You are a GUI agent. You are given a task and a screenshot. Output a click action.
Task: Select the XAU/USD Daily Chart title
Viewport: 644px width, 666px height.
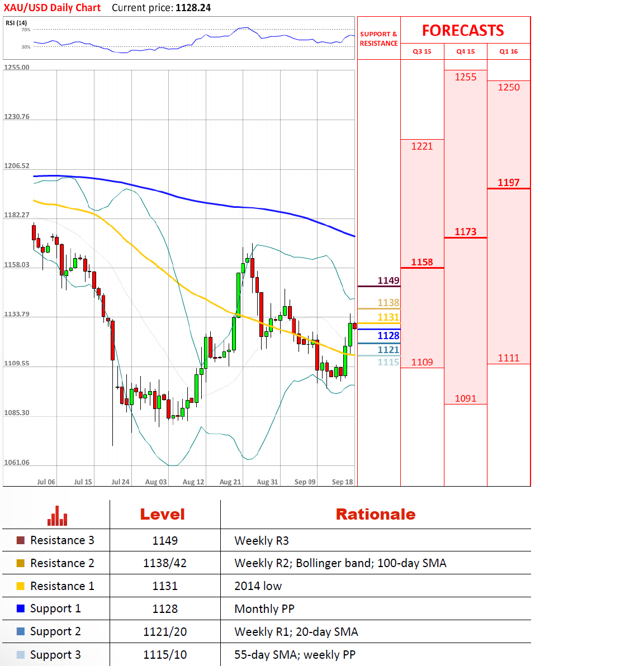coord(53,8)
